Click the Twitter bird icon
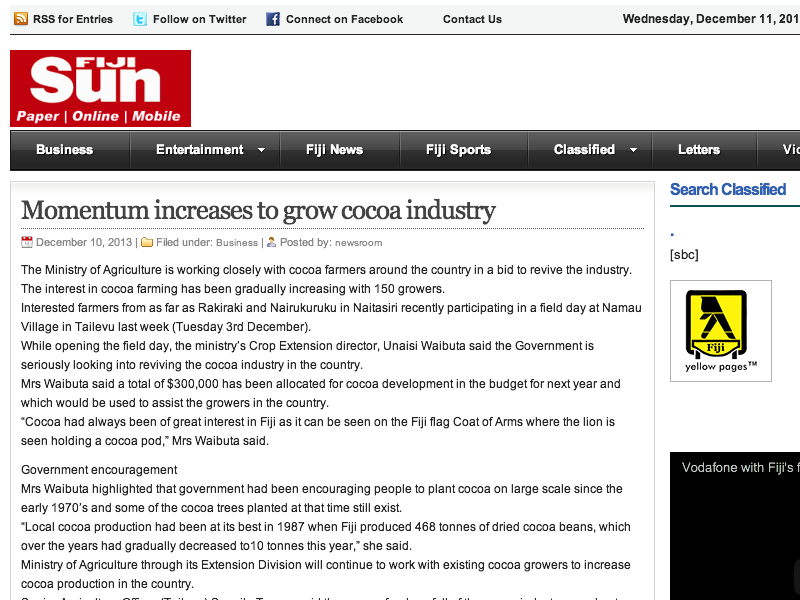800x600 pixels. 140,19
